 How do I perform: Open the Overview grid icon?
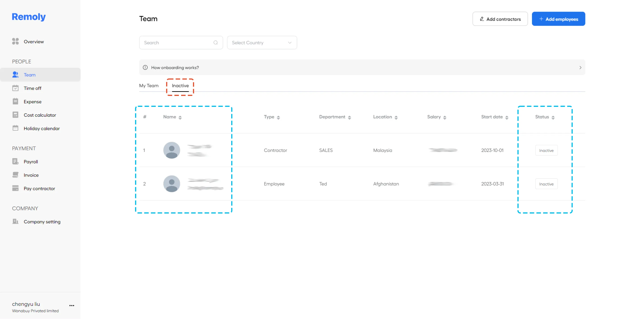(x=15, y=42)
